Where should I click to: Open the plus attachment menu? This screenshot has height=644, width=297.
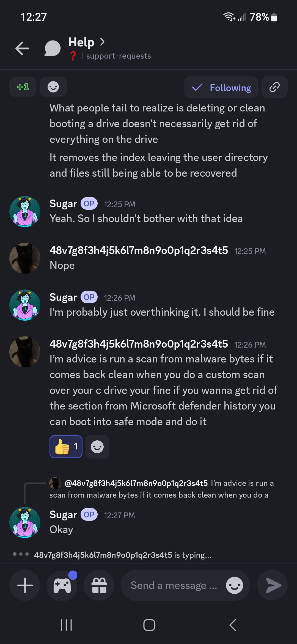25,585
